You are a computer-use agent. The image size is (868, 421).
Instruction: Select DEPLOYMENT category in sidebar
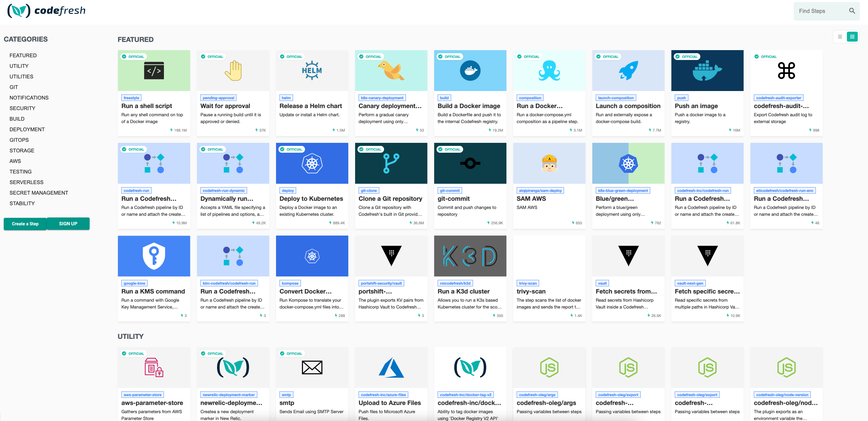(27, 129)
